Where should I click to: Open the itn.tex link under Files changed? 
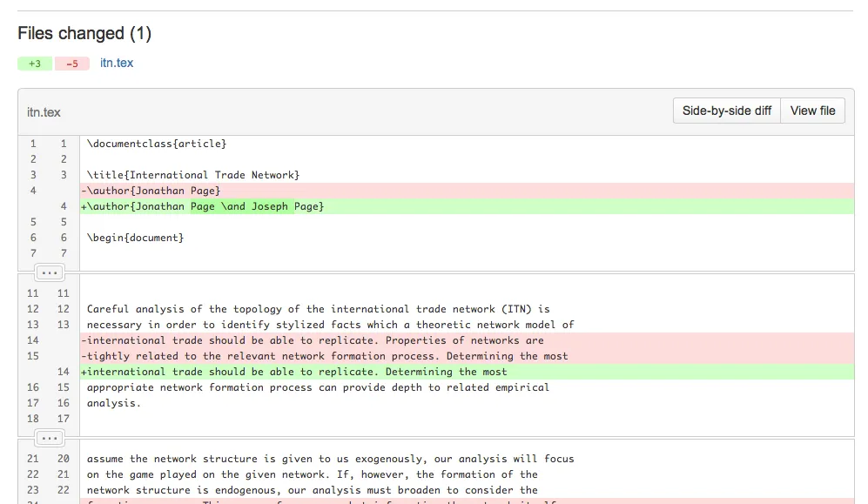point(117,63)
